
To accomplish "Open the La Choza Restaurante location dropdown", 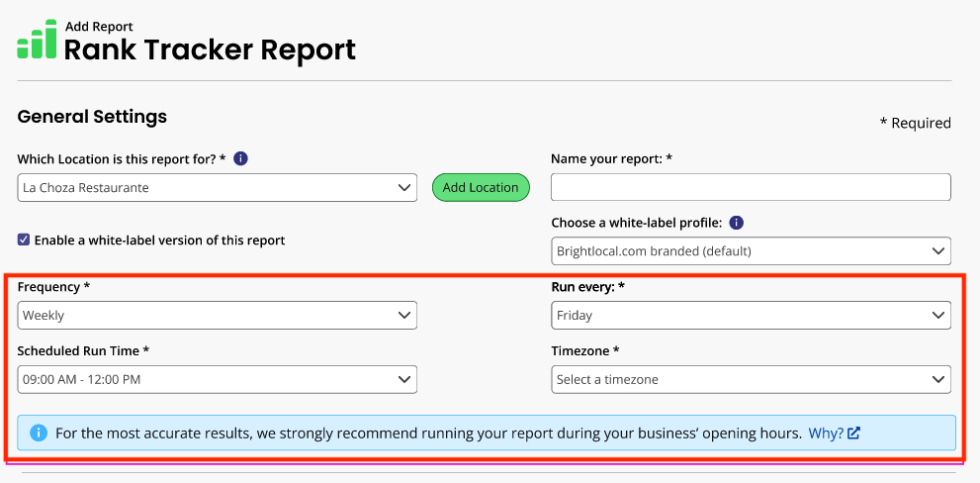I will [217, 187].
